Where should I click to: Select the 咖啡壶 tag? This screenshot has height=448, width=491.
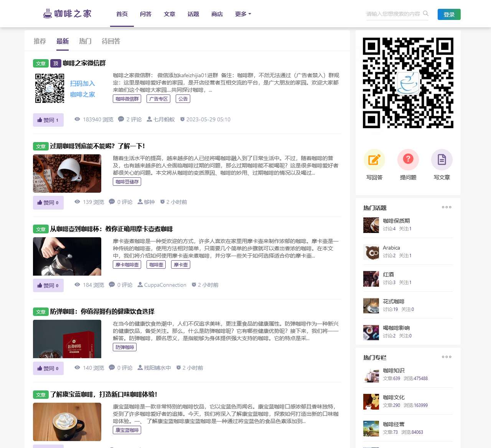coord(156,265)
